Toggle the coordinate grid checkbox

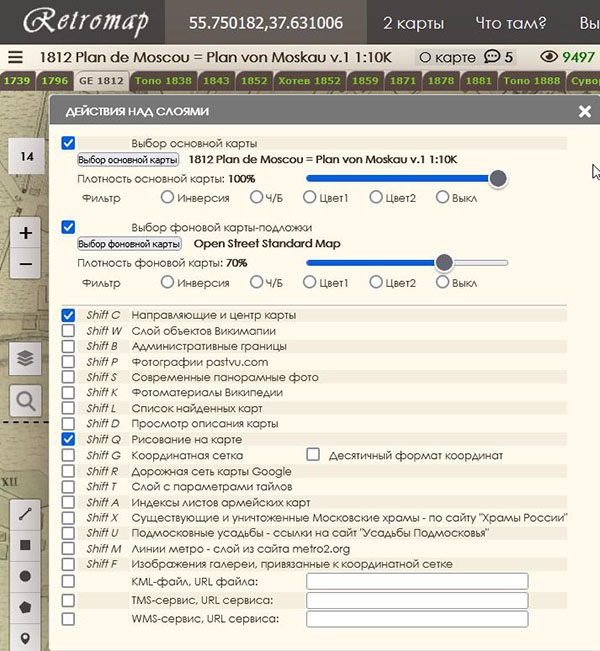tap(68, 455)
